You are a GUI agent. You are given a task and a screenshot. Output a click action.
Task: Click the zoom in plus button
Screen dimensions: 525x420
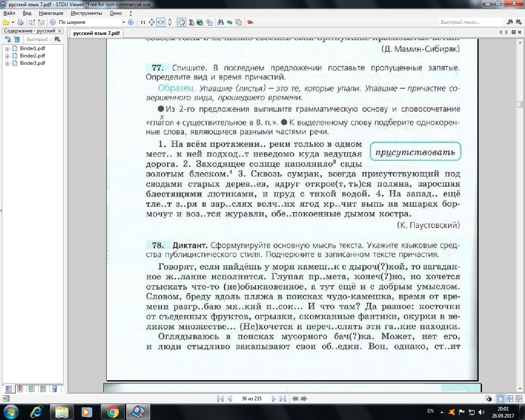click(131, 22)
